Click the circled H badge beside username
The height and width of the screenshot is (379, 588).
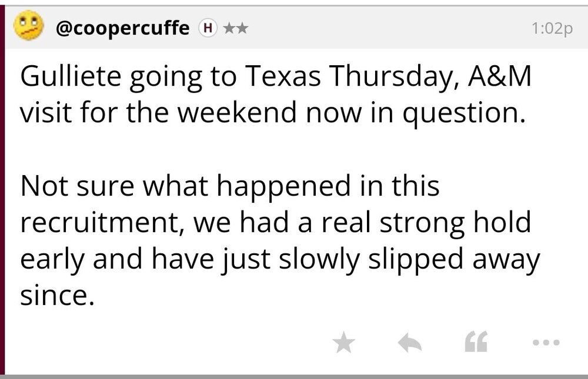(209, 28)
